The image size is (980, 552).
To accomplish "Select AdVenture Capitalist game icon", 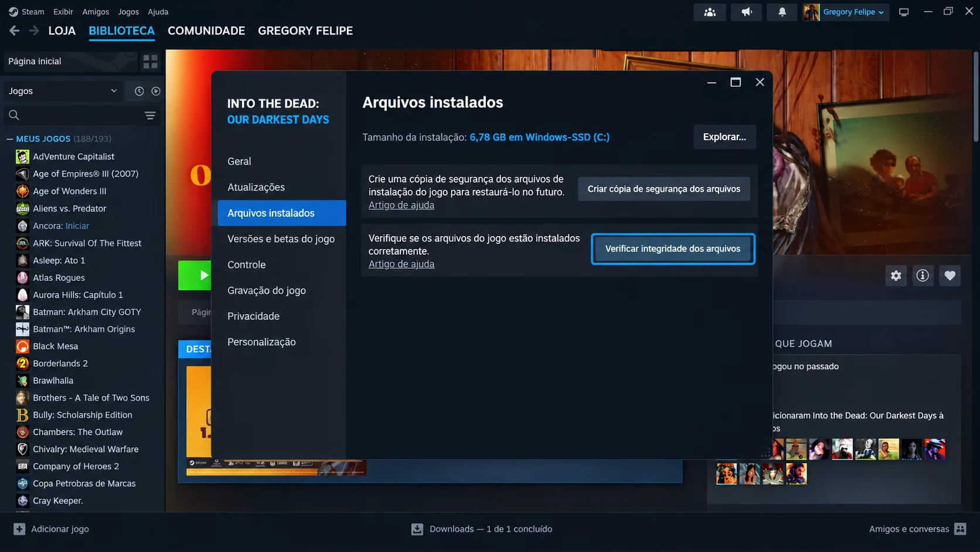I will pos(22,157).
